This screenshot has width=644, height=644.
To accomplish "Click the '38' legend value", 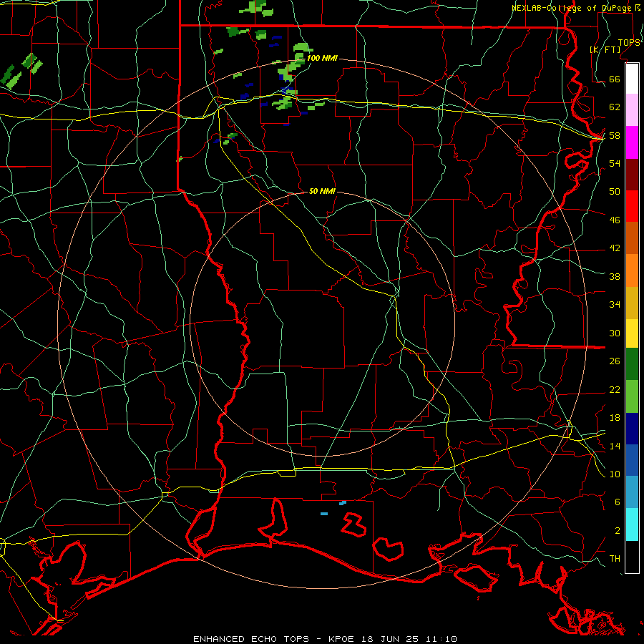I will pos(615,276).
